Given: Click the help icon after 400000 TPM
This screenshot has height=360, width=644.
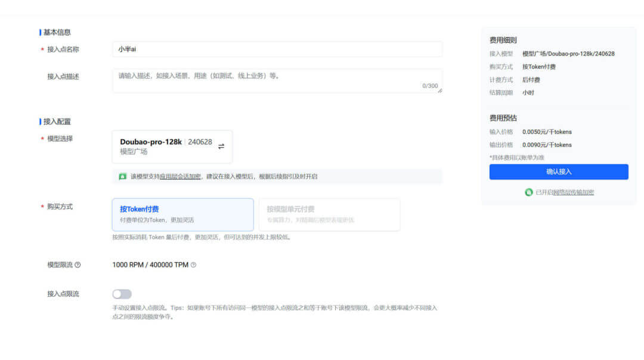Looking at the screenshot, I should point(193,264).
